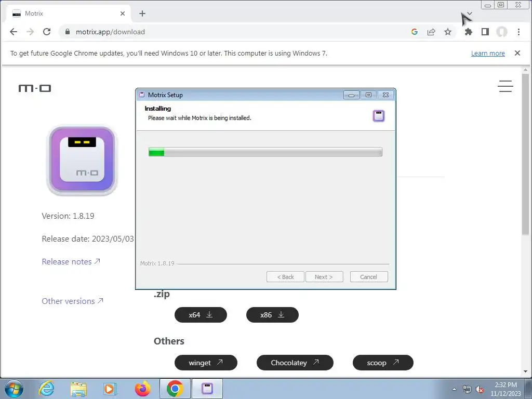Click the scrollbar up arrow

(x=525, y=70)
